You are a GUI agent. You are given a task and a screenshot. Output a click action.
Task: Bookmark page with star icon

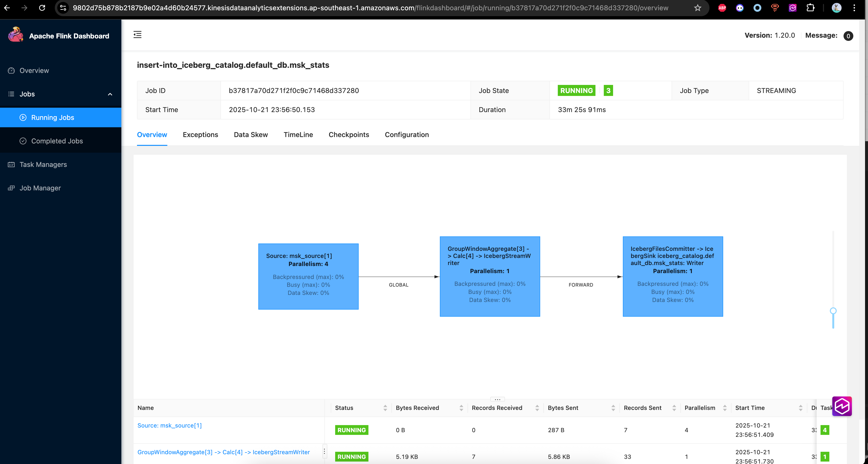[697, 8]
